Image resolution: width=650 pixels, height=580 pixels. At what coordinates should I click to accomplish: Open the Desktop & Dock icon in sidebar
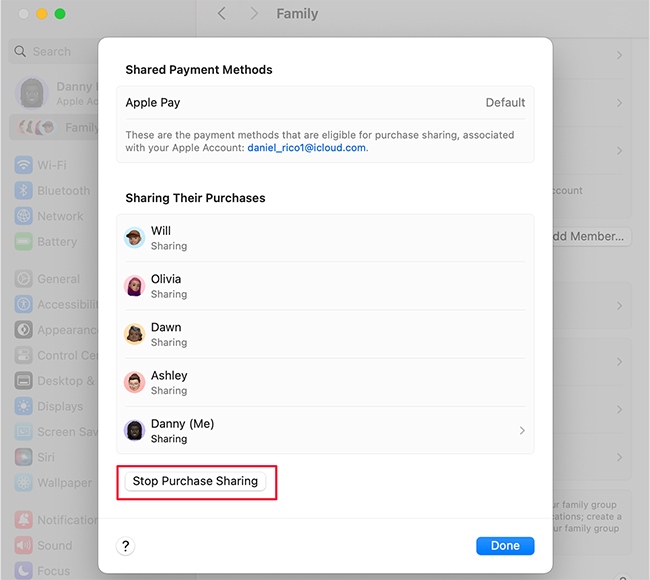click(x=24, y=381)
